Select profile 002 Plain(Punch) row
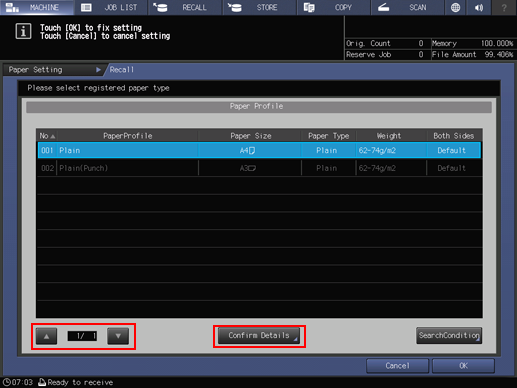 tap(259, 168)
